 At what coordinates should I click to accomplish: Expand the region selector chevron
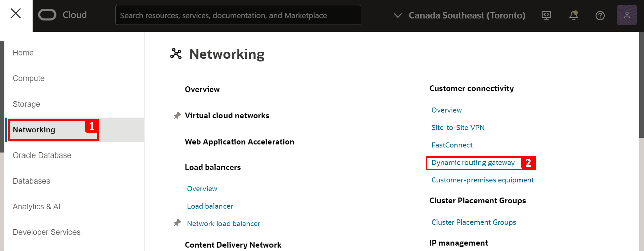pos(398,15)
